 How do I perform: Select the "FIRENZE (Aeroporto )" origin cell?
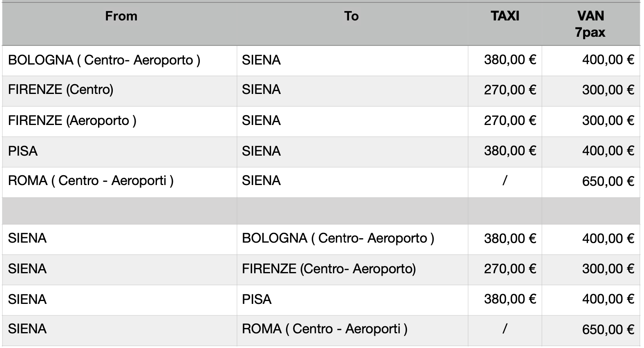72,121
